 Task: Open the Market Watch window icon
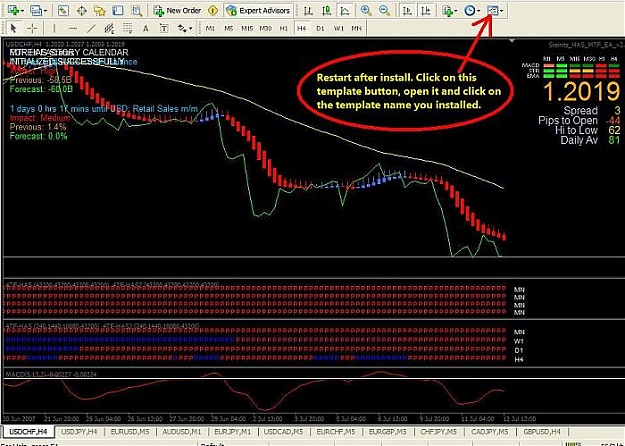(63, 11)
